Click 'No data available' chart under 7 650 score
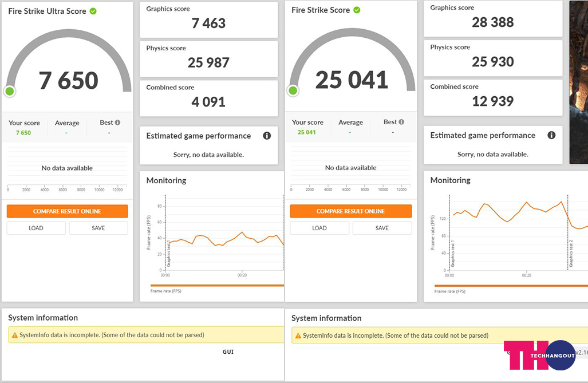 (x=67, y=168)
